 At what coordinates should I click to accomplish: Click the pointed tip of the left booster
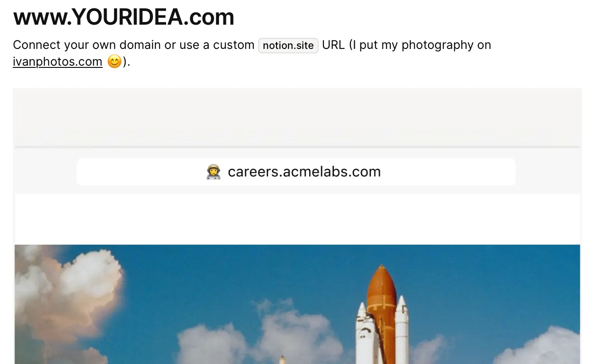pyautogui.click(x=361, y=308)
